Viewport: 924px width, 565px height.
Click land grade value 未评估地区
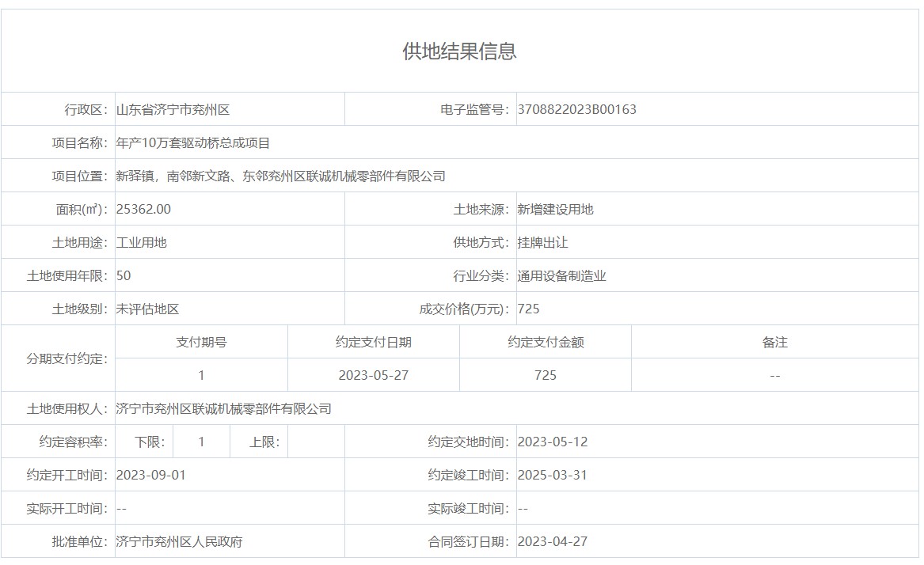click(x=148, y=309)
